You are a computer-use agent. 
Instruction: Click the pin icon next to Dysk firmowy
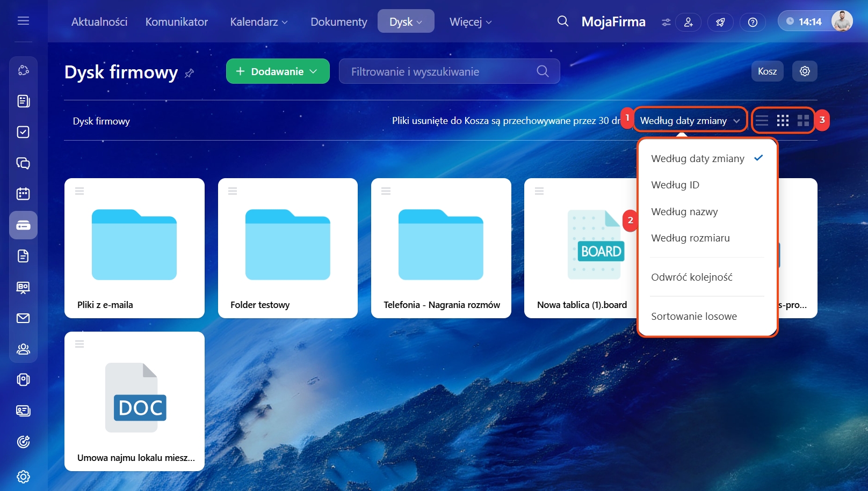[189, 73]
